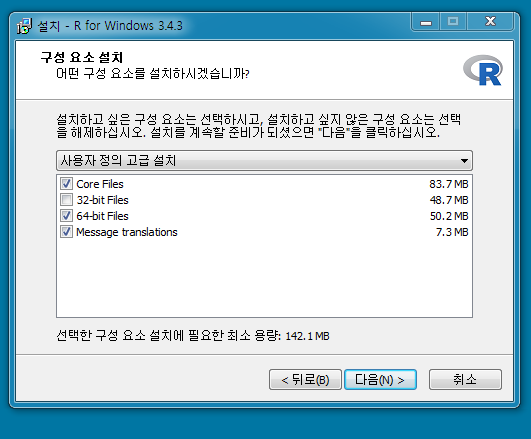Click the R logo image
This screenshot has height=439, width=531.
tap(483, 70)
